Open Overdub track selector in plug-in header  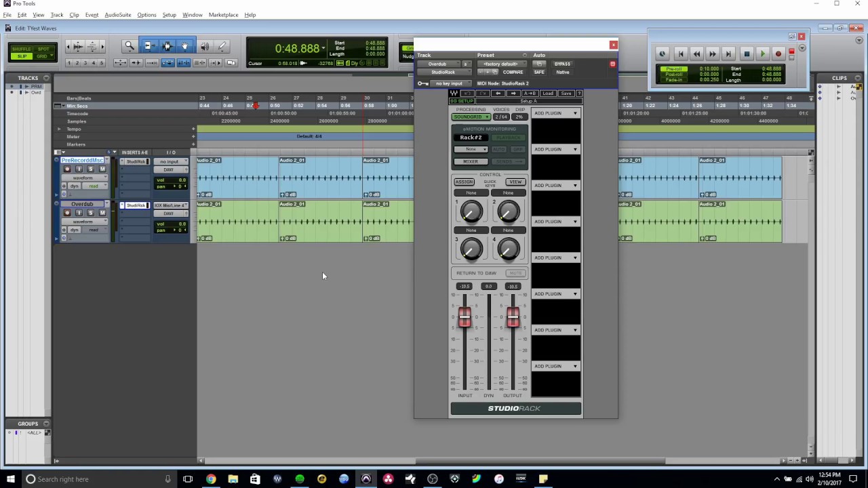point(437,64)
